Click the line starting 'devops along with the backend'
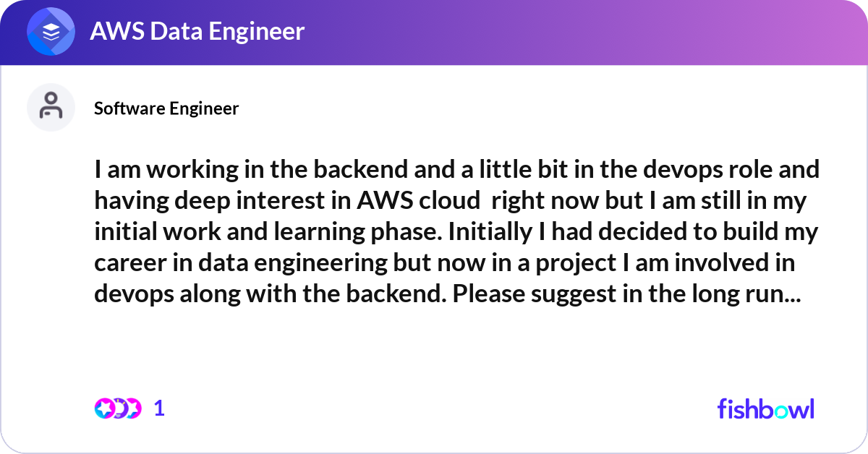The image size is (868, 454). pyautogui.click(x=447, y=295)
